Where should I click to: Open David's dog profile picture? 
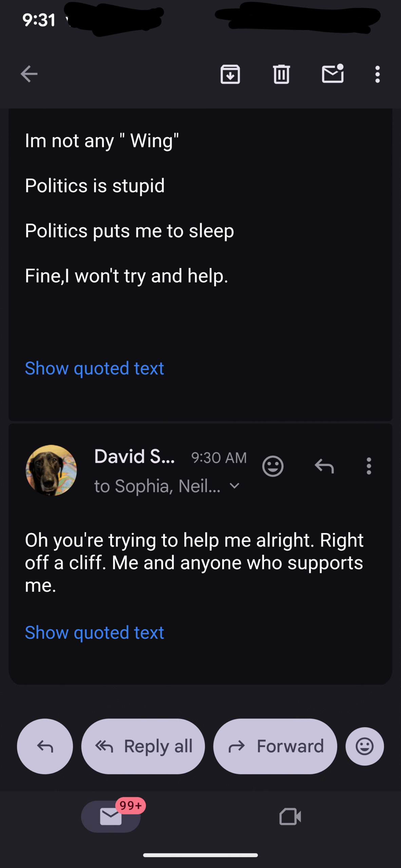[51, 470]
